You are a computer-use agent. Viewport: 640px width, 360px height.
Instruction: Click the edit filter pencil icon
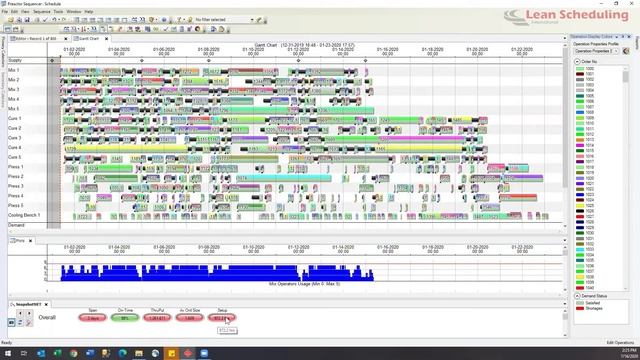(258, 20)
